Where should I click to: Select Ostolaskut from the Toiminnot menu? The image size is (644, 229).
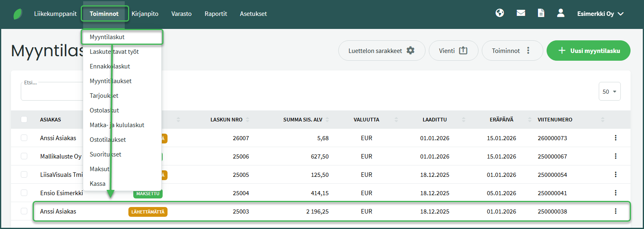(104, 110)
